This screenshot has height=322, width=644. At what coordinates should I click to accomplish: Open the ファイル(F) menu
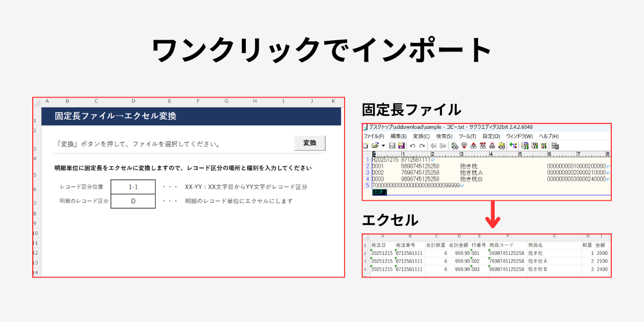[x=374, y=136]
